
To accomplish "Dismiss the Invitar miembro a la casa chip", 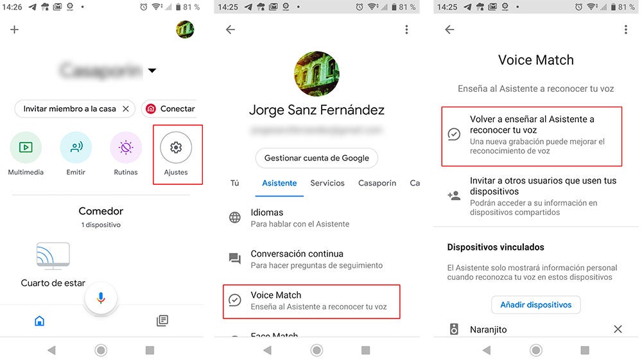I will click(126, 109).
